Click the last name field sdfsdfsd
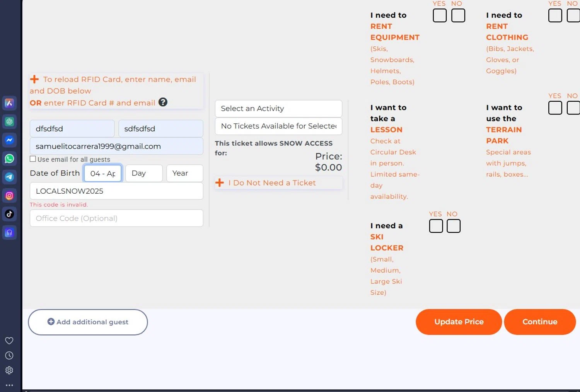Viewport: 580px width, 392px height. click(161, 128)
